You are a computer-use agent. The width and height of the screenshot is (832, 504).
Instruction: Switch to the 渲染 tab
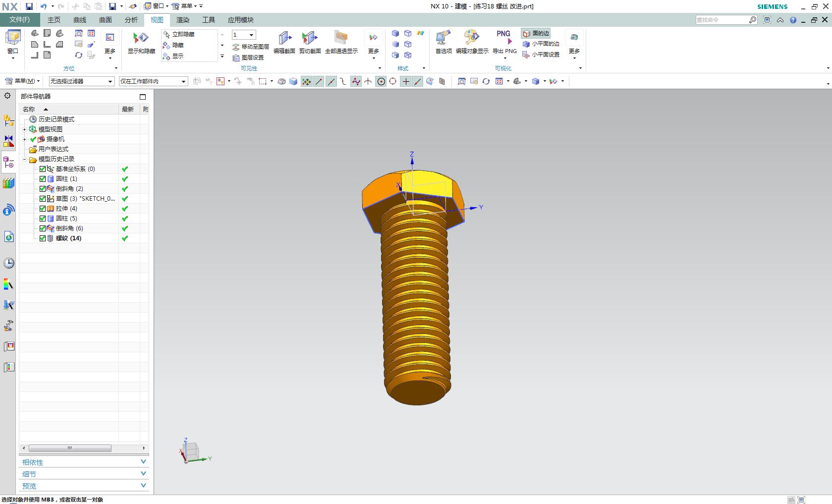coord(183,20)
